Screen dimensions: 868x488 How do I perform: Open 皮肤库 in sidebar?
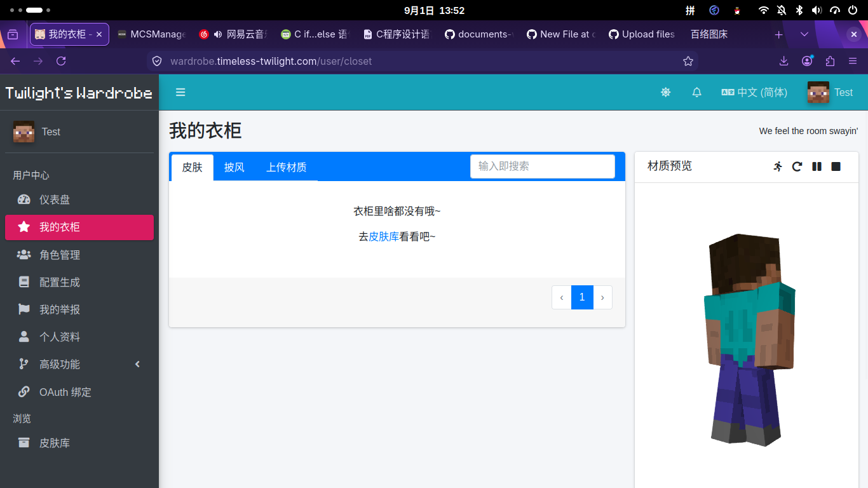[x=79, y=443]
